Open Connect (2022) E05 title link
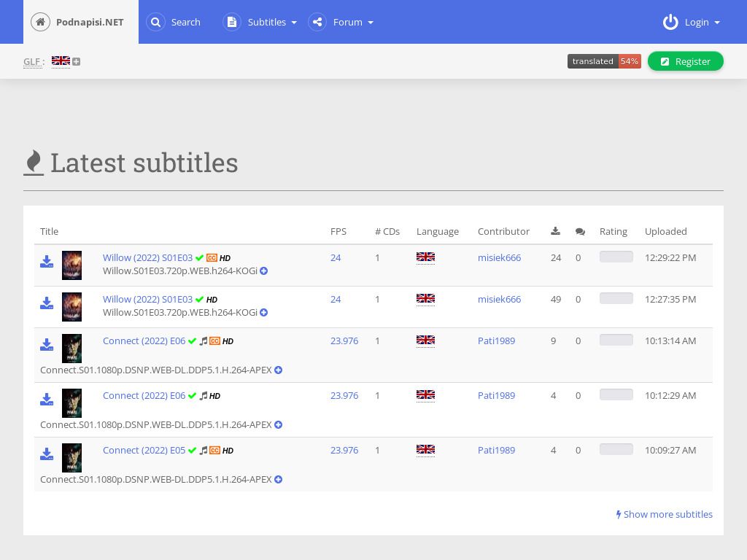The width and height of the screenshot is (747, 560). 144,450
